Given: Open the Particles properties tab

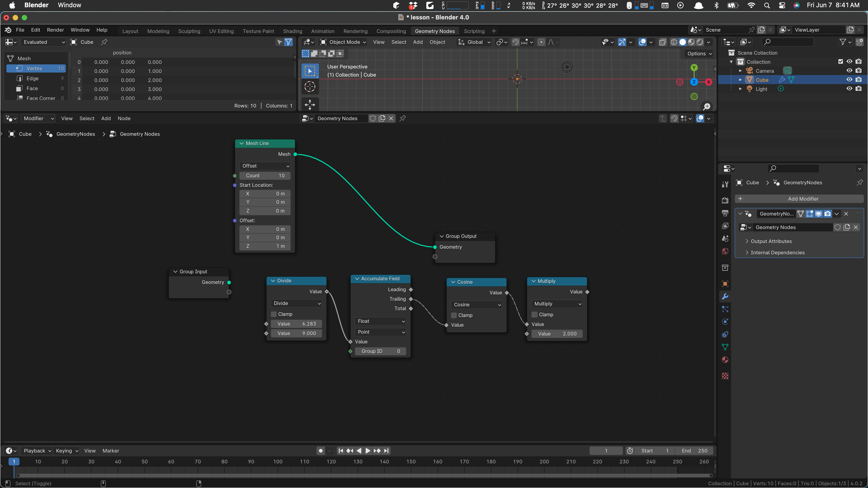Looking at the screenshot, I should click(725, 309).
